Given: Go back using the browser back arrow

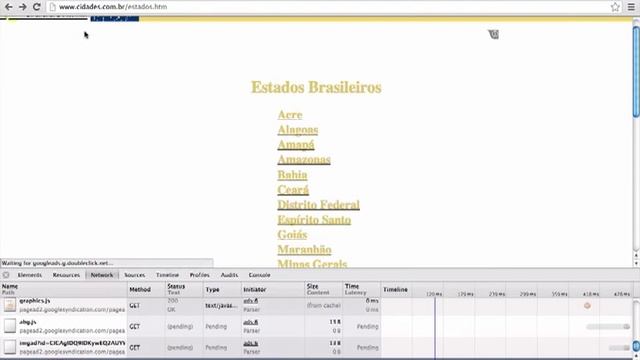Looking at the screenshot, I should pyautogui.click(x=8, y=7).
